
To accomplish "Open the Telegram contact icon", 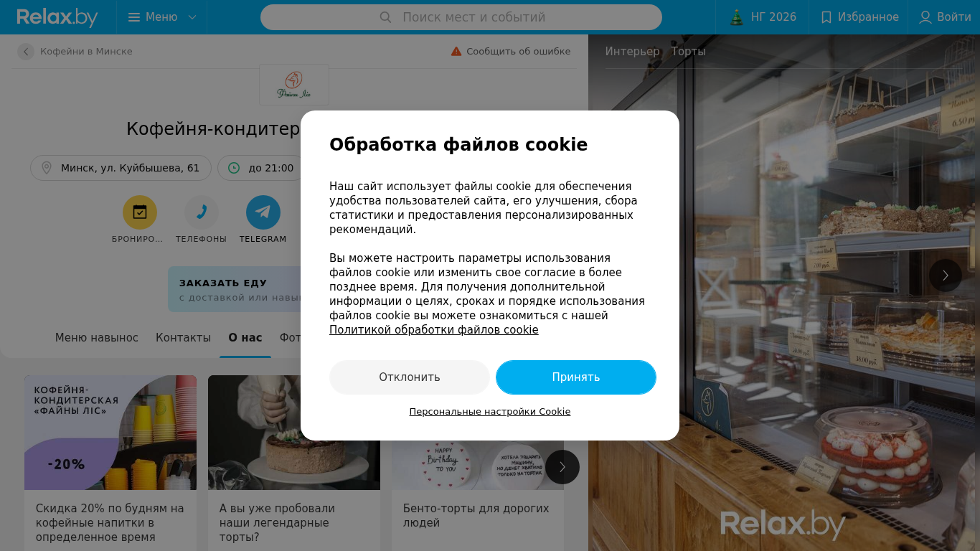I will [263, 212].
